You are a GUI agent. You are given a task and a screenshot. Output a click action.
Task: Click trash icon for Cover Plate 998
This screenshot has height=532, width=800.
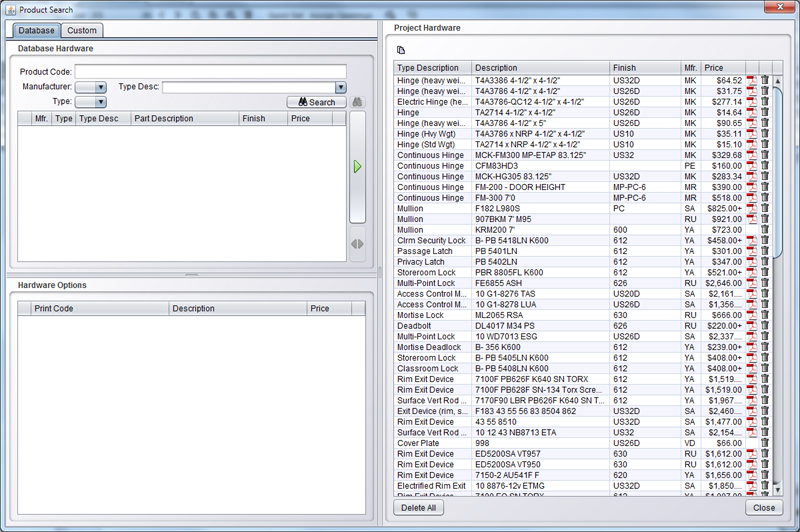coord(765,443)
